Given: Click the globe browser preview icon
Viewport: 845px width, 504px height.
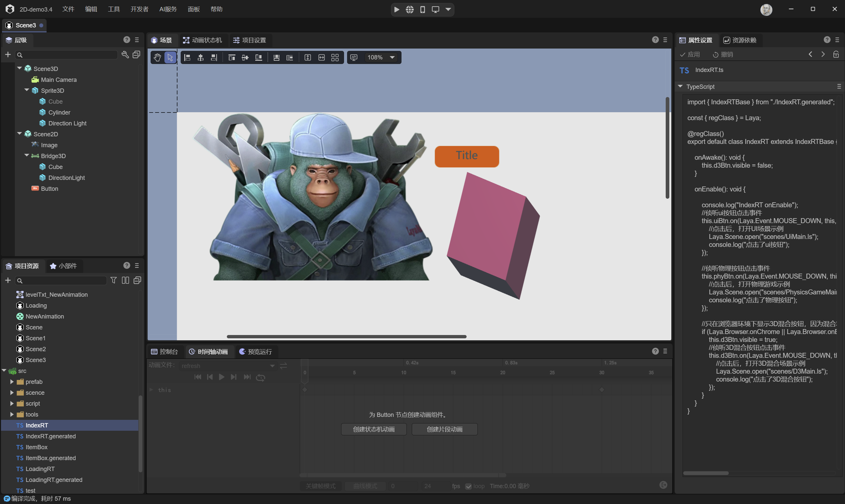Looking at the screenshot, I should tap(410, 10).
